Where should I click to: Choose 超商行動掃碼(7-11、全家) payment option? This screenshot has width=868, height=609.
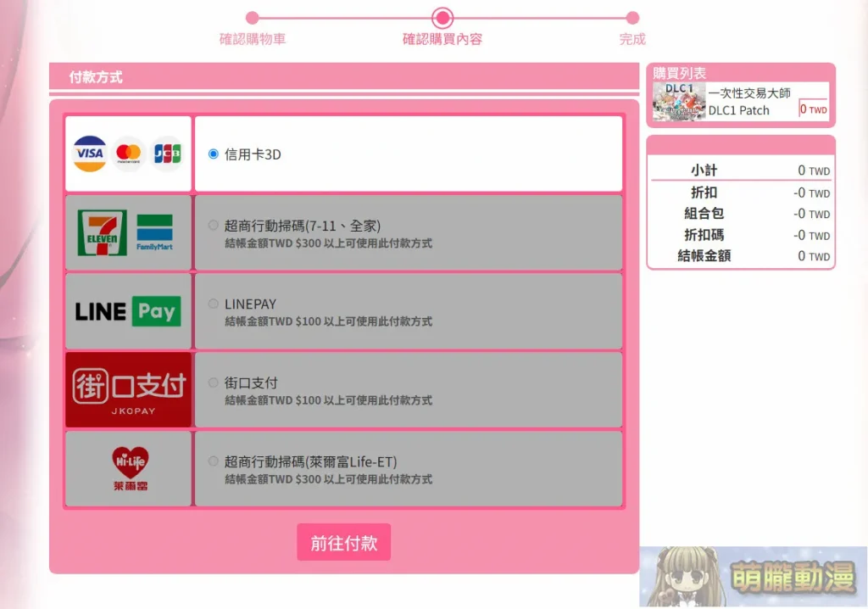pos(213,225)
